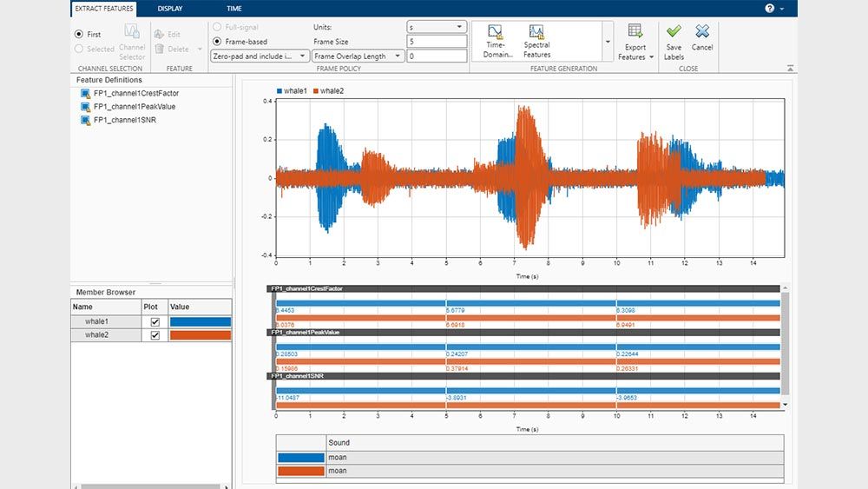The image size is (868, 489).
Task: Switch to the TIME tab
Action: tap(234, 9)
